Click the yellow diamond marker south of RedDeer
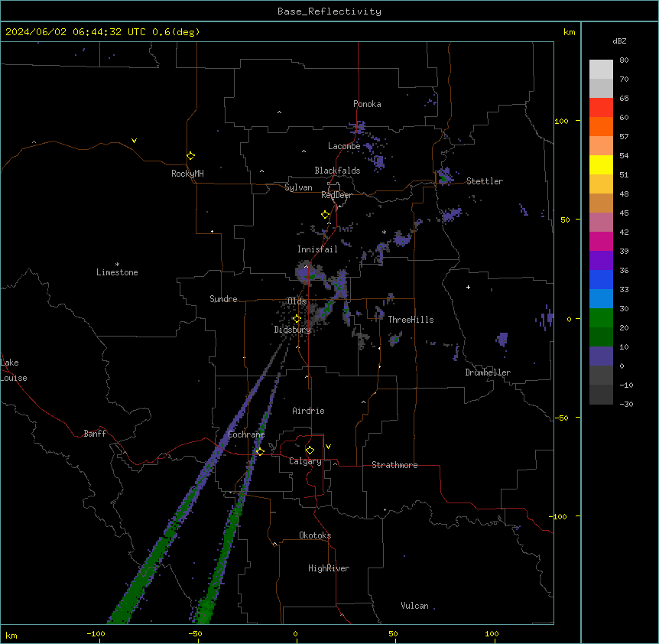659x644 pixels. pyautogui.click(x=325, y=214)
